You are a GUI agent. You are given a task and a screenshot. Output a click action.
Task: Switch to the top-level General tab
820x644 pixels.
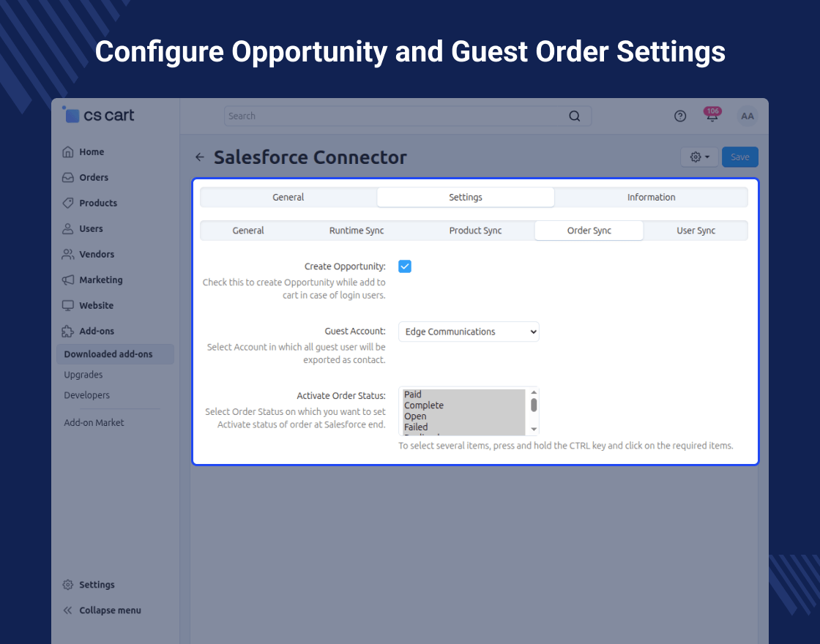click(x=288, y=197)
